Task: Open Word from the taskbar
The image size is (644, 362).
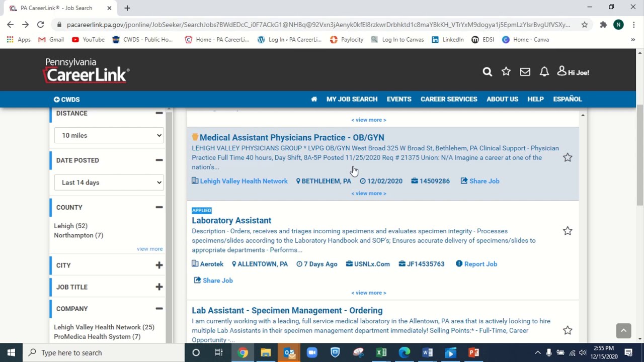Action: coord(428,352)
